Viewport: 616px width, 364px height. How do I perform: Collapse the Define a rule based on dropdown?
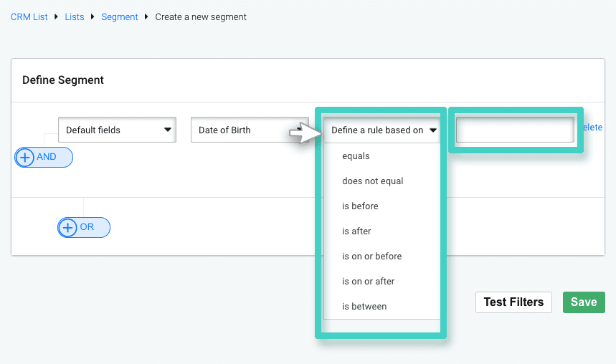382,130
